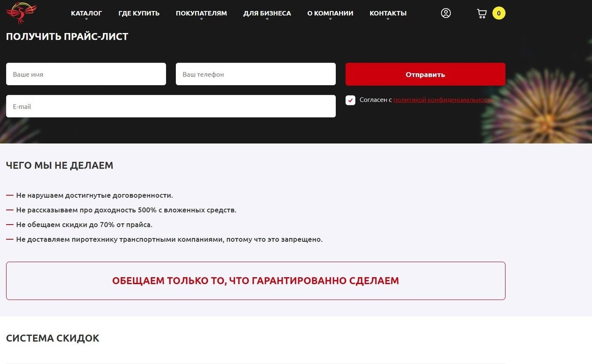Open the КАТАЛОГ menu item
This screenshot has height=364, width=592.
(x=87, y=13)
